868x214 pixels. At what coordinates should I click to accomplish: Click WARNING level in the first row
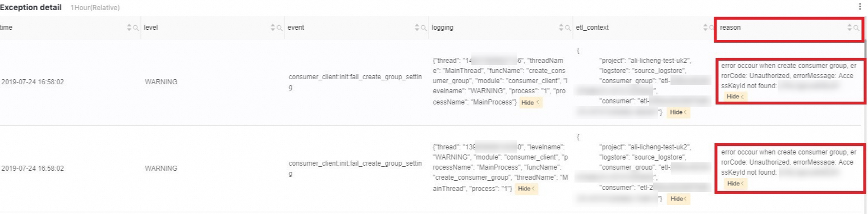click(161, 82)
